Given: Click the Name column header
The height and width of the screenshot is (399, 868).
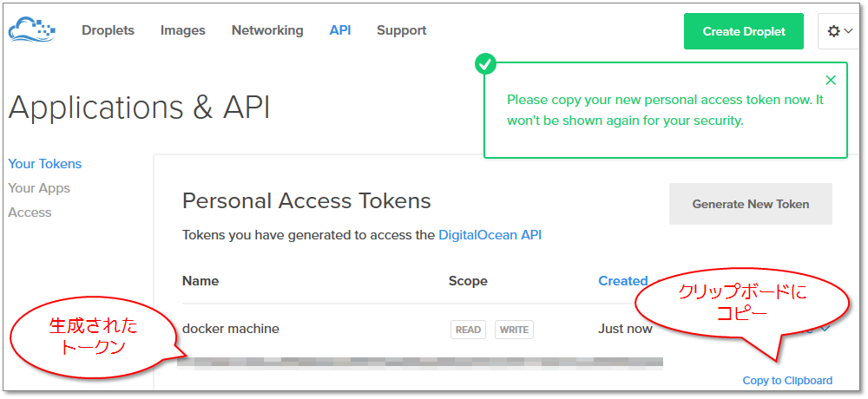Looking at the screenshot, I should coord(201,281).
